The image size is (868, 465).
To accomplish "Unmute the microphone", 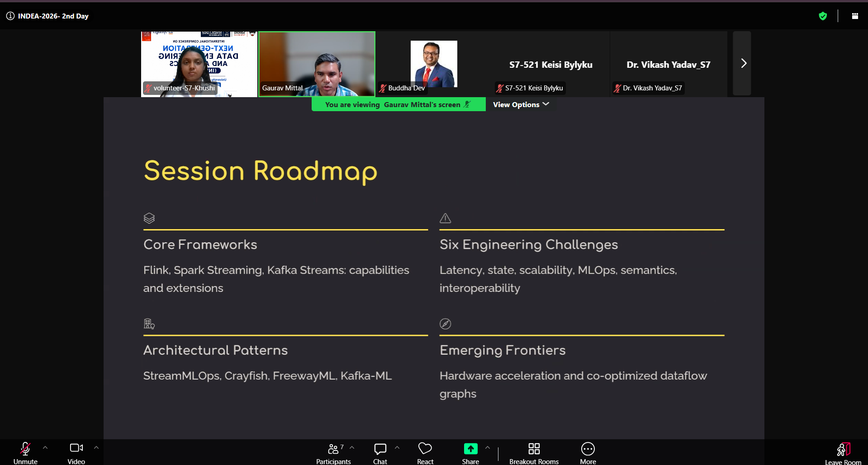I will pos(25,453).
